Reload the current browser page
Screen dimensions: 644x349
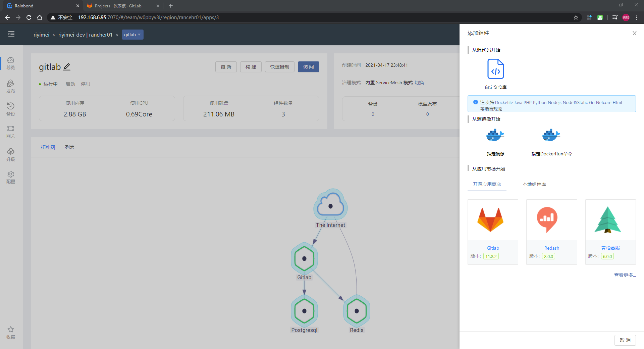click(29, 17)
